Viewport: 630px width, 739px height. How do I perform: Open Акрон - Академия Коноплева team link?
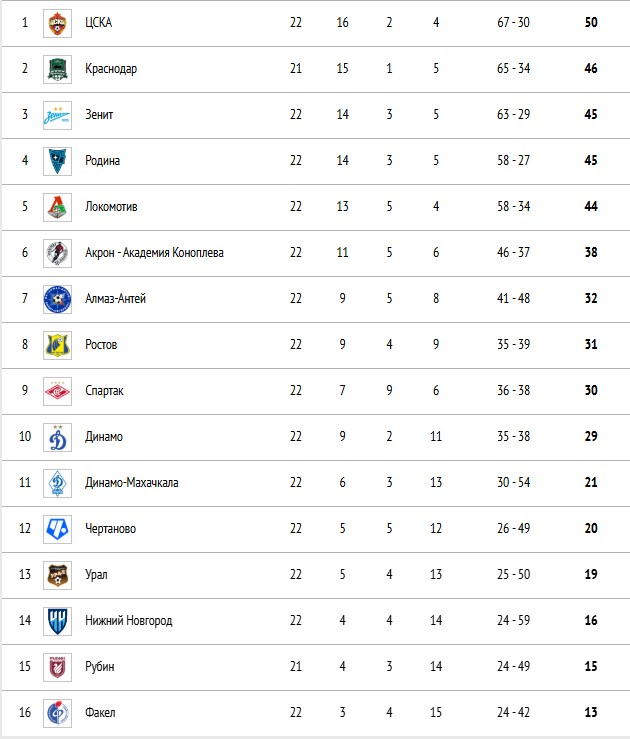[x=154, y=253]
